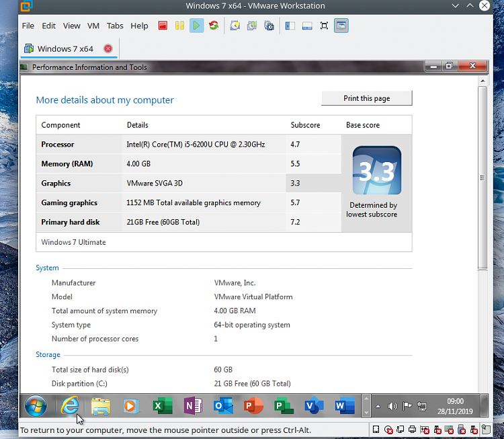Open Action Center flag icon
Viewport: 504px width, 439px height.
point(407,406)
